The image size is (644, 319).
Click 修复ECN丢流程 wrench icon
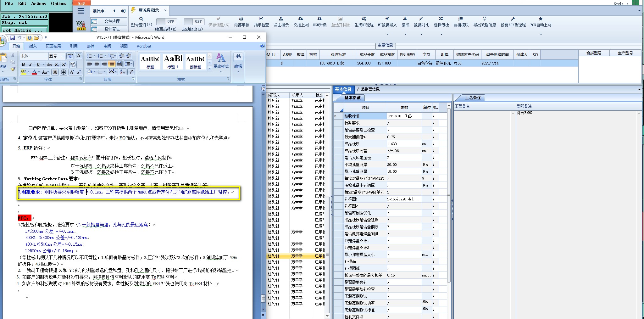pos(513,19)
